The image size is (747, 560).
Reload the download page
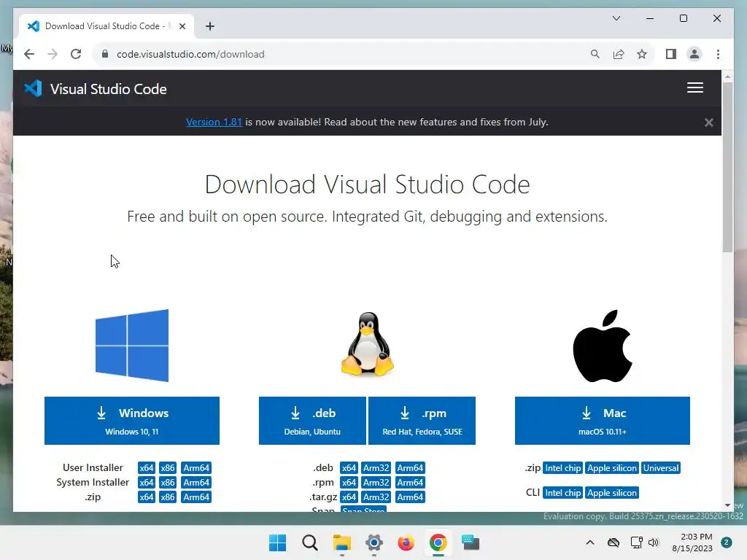(76, 54)
